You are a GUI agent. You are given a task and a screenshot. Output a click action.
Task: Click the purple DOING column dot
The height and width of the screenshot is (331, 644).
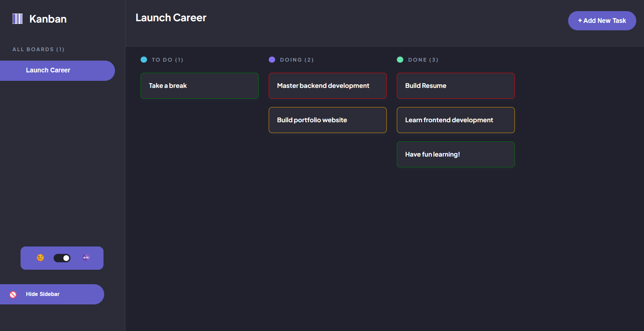coord(272,60)
